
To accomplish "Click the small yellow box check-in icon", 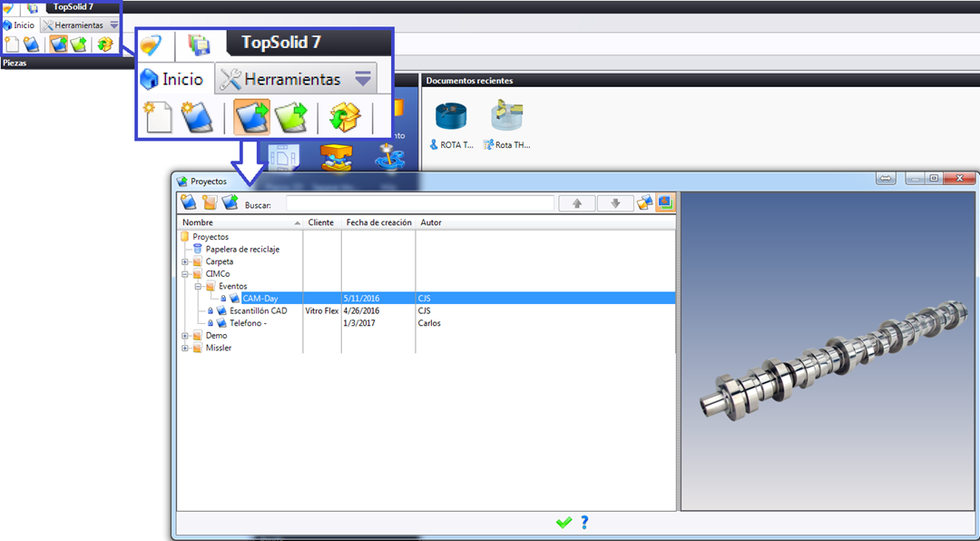I will 104,44.
